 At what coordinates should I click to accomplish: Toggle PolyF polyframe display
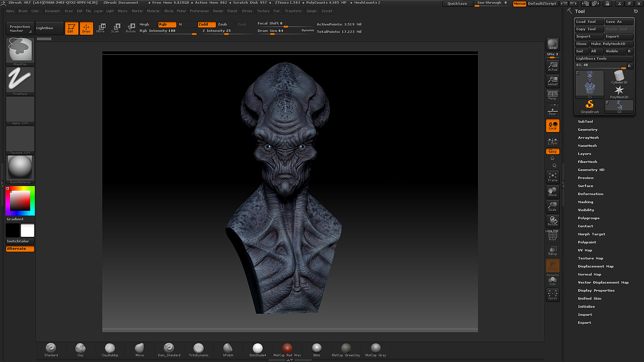coord(553,236)
